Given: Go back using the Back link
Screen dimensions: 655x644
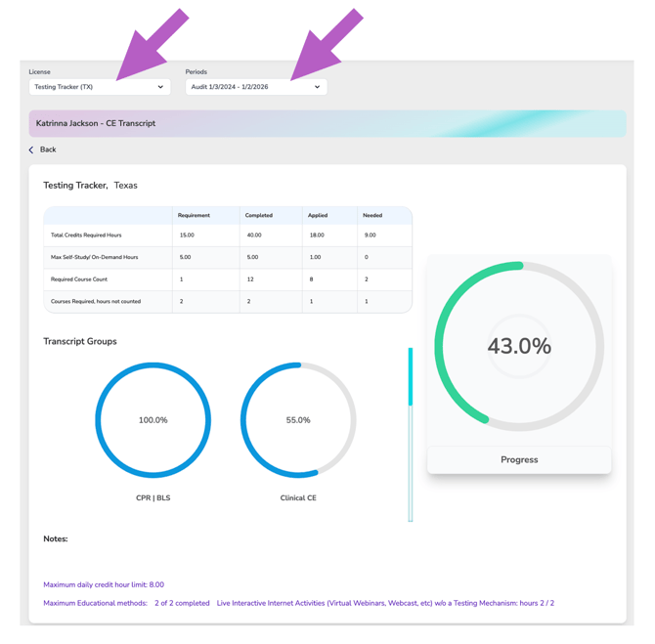Looking at the screenshot, I should coord(48,150).
